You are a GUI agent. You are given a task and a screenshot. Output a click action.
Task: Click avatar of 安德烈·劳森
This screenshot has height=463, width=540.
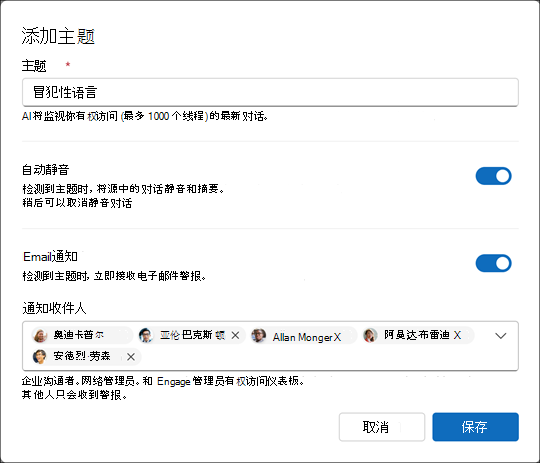(x=40, y=357)
